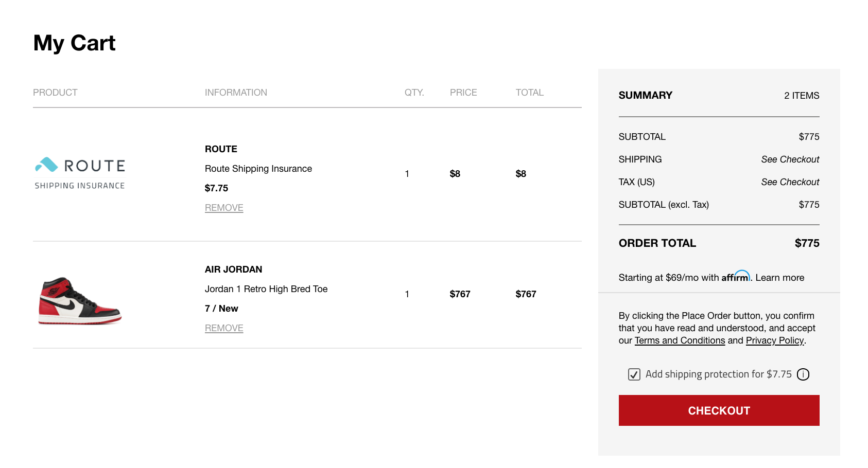
Task: Click the Air Jordan quantity value 1
Action: [407, 294]
